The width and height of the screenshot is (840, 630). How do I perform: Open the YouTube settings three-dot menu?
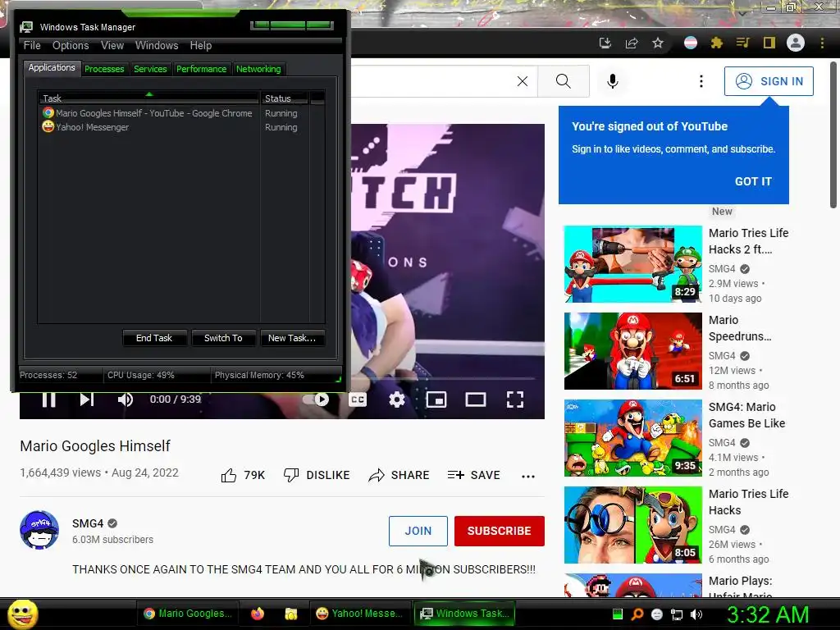701,81
